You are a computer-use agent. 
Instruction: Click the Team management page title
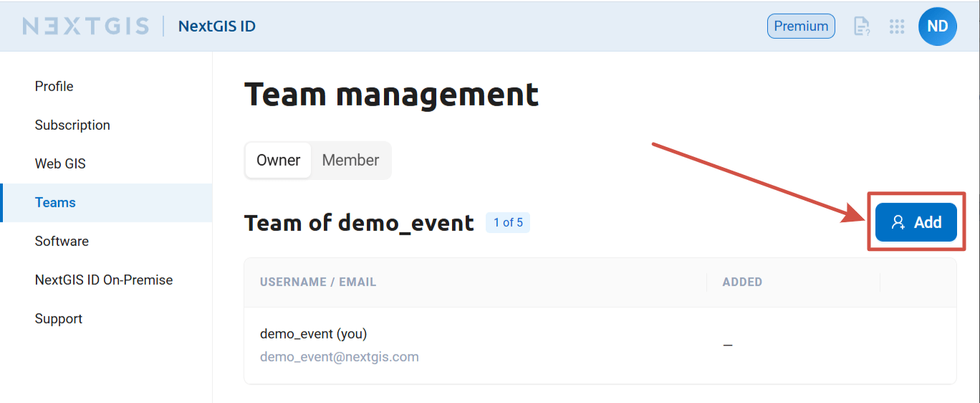coord(391,94)
